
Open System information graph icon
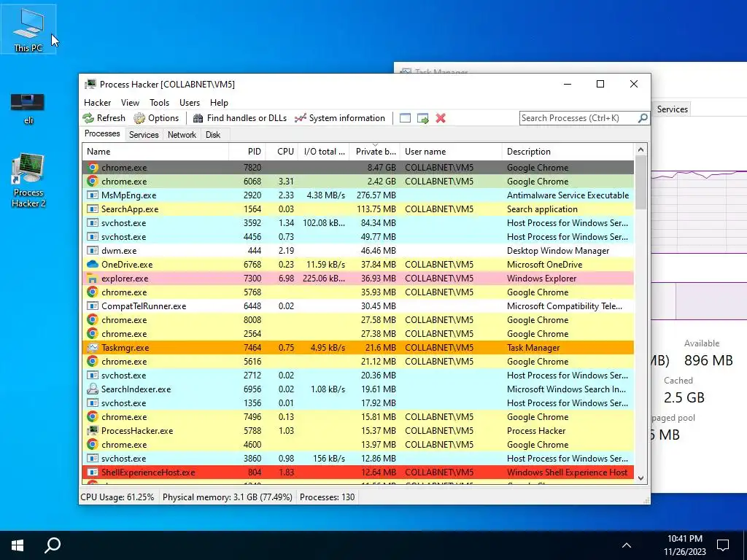(x=300, y=118)
